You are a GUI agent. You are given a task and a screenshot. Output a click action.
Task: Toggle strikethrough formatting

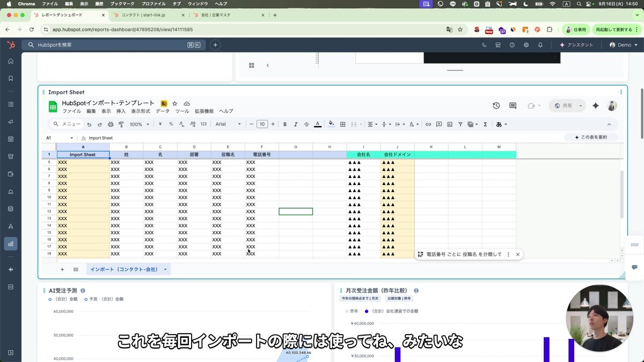click(306, 124)
